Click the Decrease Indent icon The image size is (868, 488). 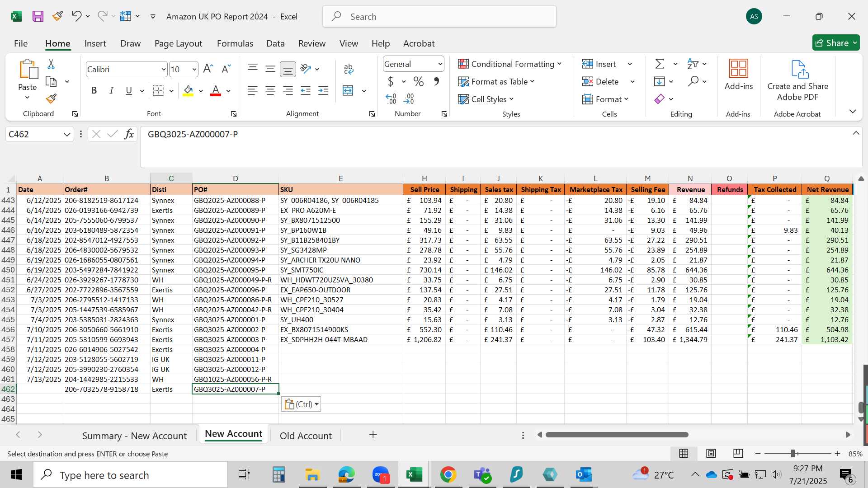(306, 91)
